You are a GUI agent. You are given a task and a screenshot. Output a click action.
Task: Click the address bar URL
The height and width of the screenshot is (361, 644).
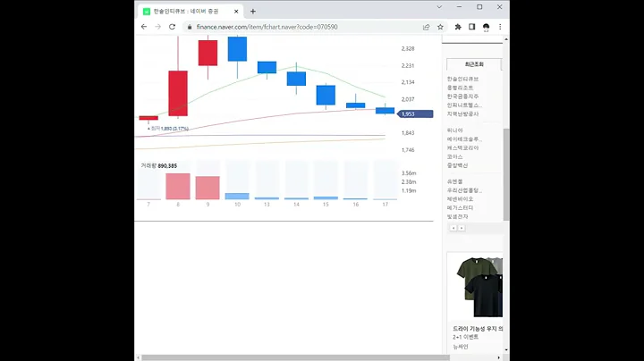click(267, 27)
